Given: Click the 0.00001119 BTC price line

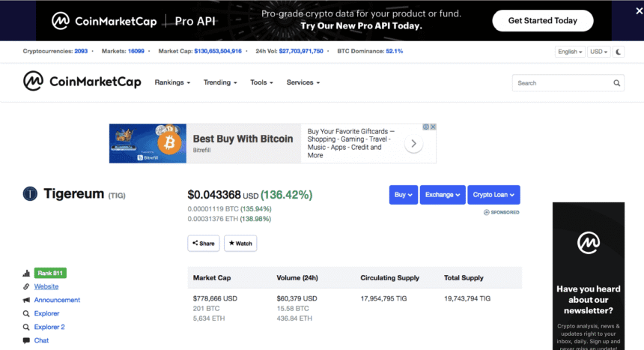Looking at the screenshot, I should [x=230, y=209].
